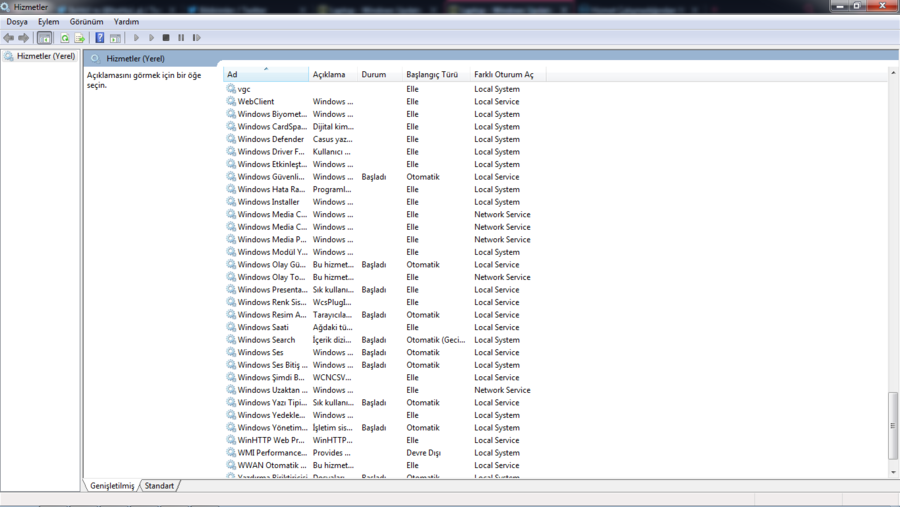Open the Dosya menu
The width and height of the screenshot is (900, 507).
17,22
